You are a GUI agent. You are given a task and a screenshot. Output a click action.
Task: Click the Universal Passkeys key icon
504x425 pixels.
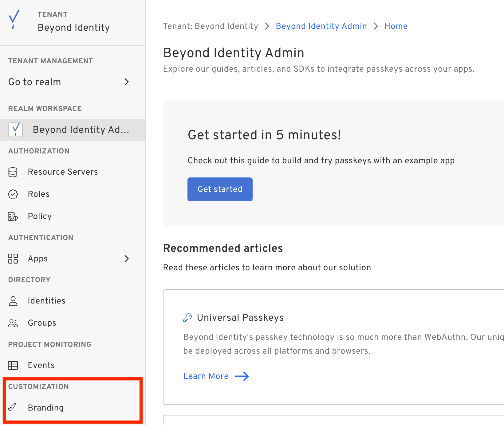(187, 318)
